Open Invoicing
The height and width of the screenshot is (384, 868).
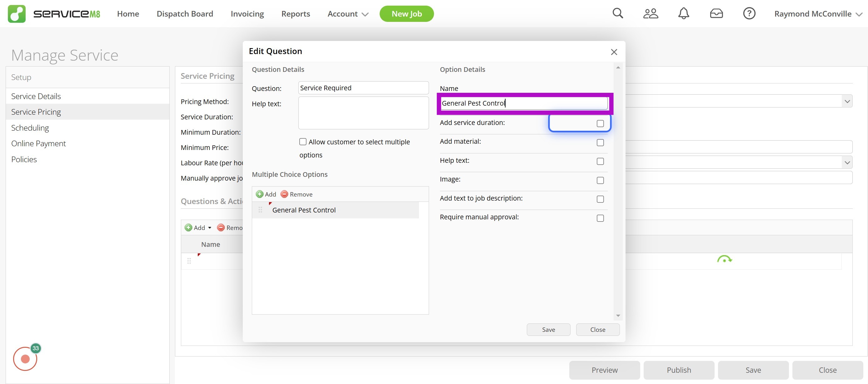point(247,14)
